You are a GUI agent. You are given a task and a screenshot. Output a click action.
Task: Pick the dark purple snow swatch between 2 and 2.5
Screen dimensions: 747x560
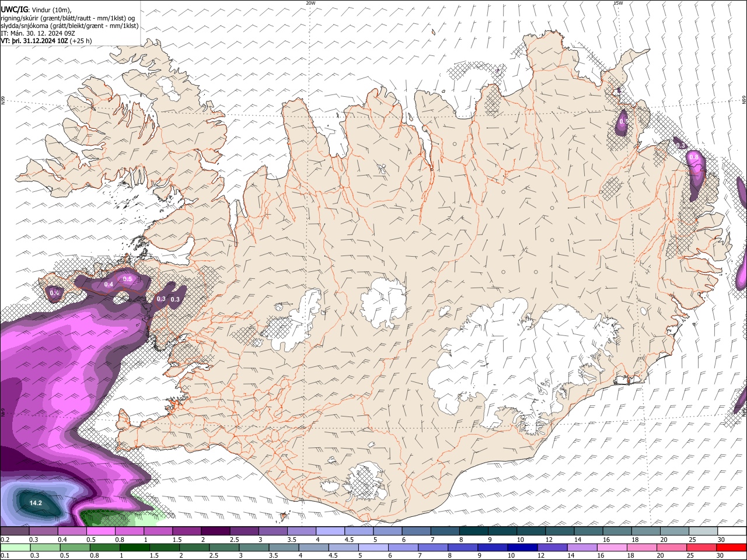(x=215, y=531)
